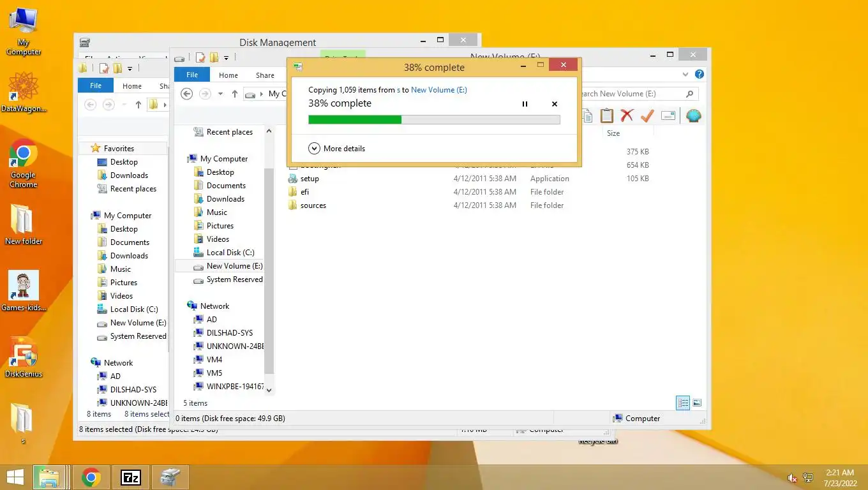This screenshot has height=490, width=868.
Task: Open File tab in the New Volume (E:) window
Action: tap(192, 75)
